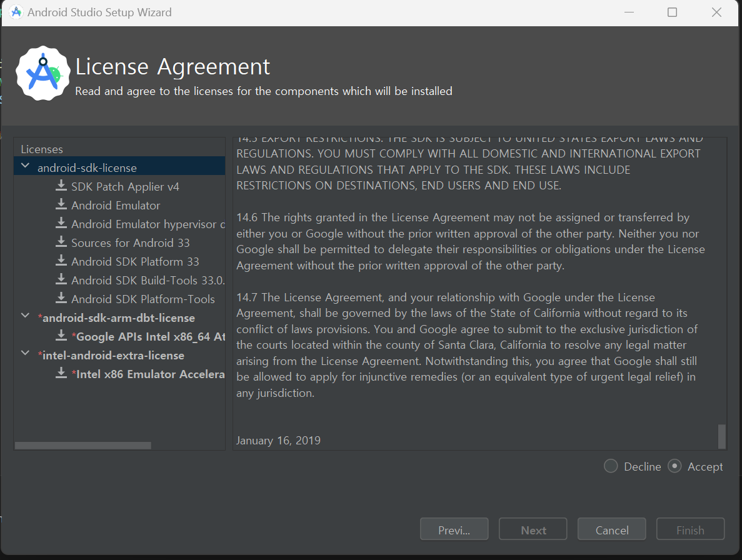The height and width of the screenshot is (560, 742).
Task: Select Android SDK Build-Tools 33.0 row
Action: point(120,280)
